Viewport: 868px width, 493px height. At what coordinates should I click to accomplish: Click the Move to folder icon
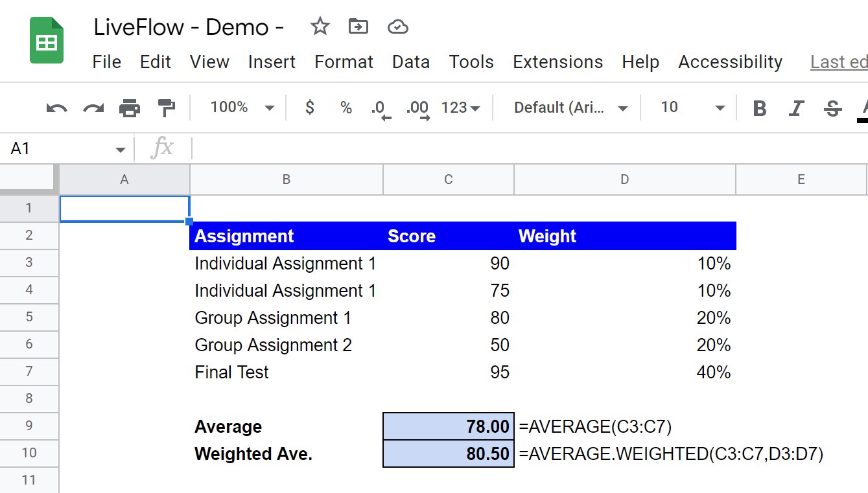(x=358, y=27)
